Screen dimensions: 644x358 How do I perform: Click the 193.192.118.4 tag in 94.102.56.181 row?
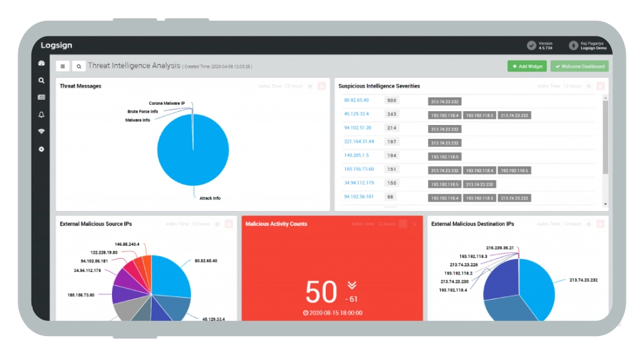[x=445, y=198]
